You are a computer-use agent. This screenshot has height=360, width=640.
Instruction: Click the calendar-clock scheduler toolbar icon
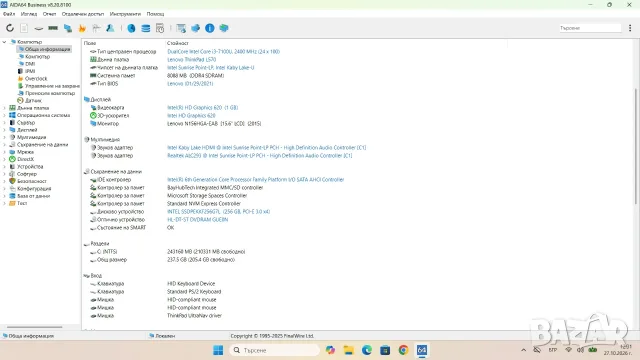pos(160,28)
